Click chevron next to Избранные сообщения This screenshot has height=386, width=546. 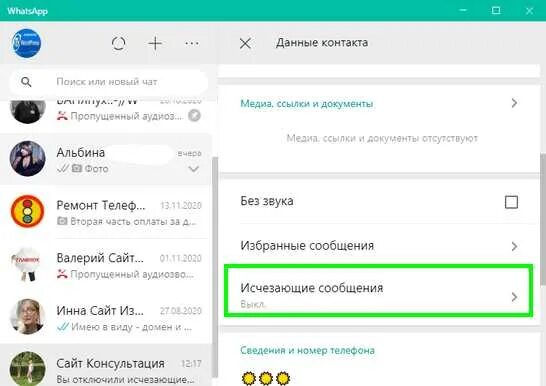[514, 246]
